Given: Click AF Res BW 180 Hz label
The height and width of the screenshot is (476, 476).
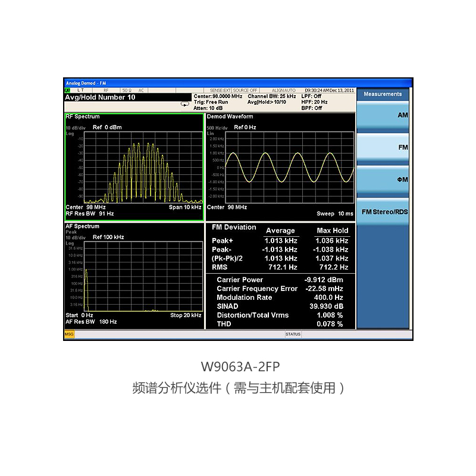Looking at the screenshot, I should pos(91,322).
